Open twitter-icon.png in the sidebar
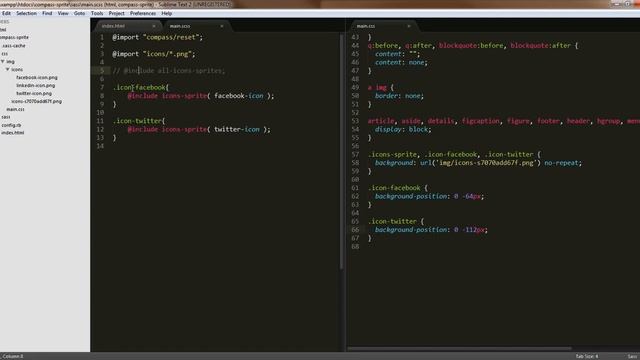Viewport: 640px width, 360px height. click(x=34, y=93)
